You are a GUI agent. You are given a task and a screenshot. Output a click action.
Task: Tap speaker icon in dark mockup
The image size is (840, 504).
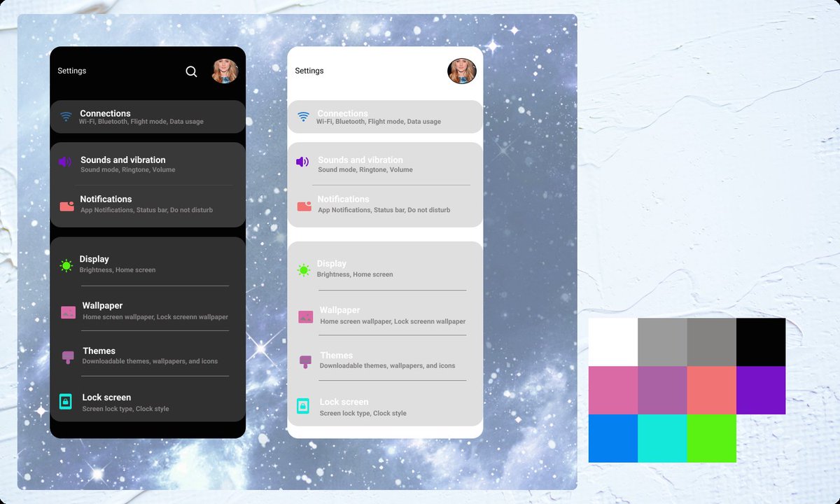(x=65, y=162)
